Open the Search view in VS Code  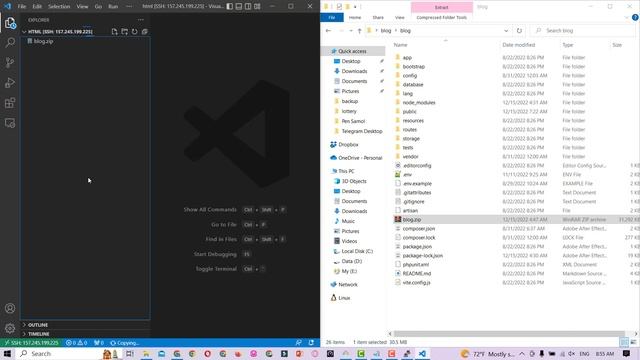10,42
